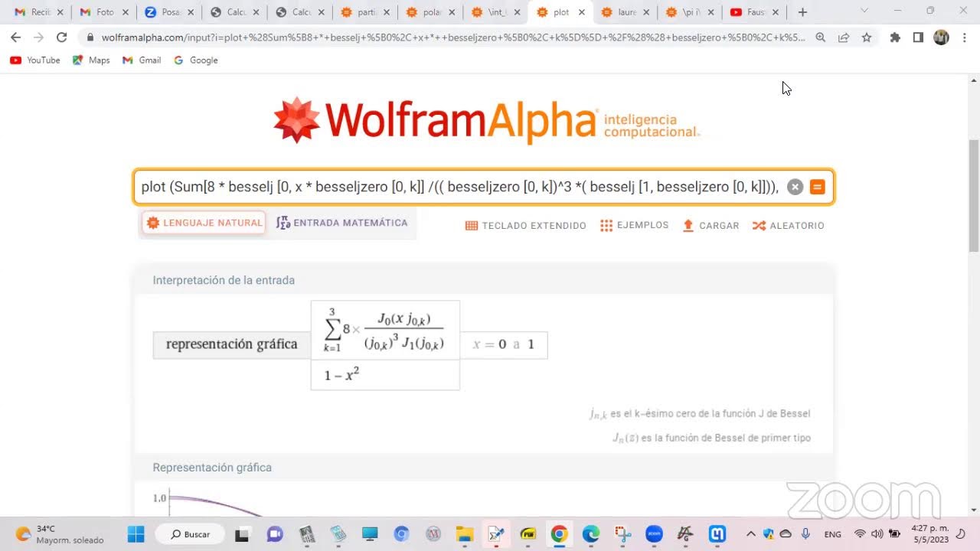980x551 pixels.
Task: Open the Zoom app on the taskbar
Action: pos(654,534)
